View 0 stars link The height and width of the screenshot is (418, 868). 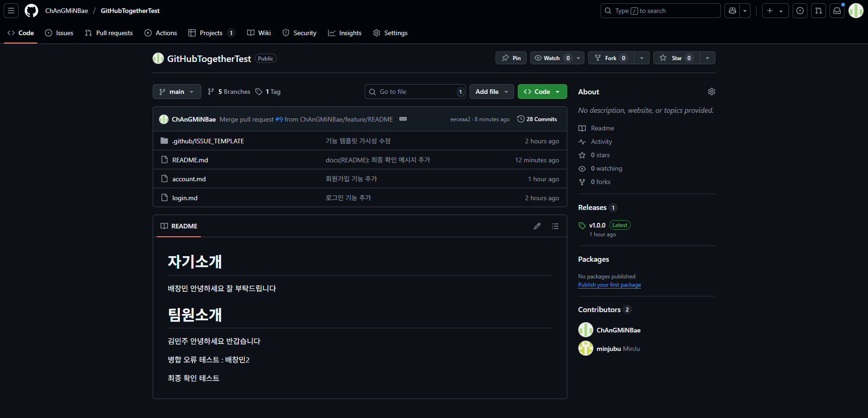pyautogui.click(x=600, y=155)
